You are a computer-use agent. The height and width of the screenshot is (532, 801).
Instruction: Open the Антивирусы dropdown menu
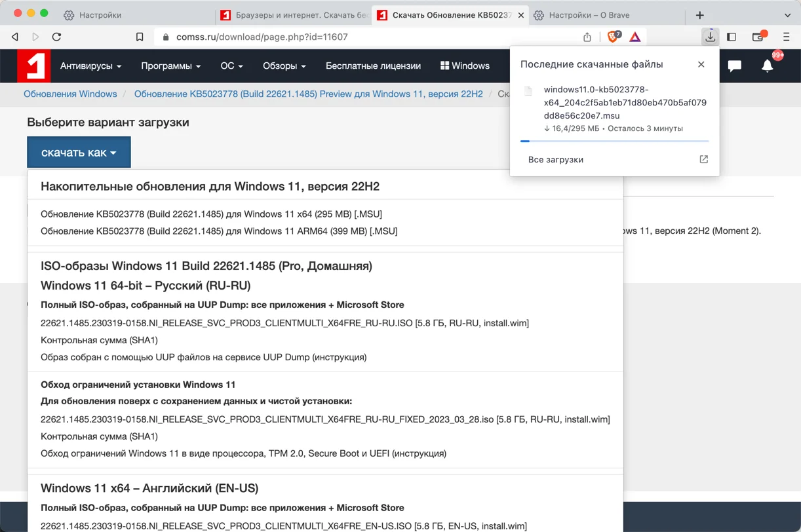tap(90, 66)
